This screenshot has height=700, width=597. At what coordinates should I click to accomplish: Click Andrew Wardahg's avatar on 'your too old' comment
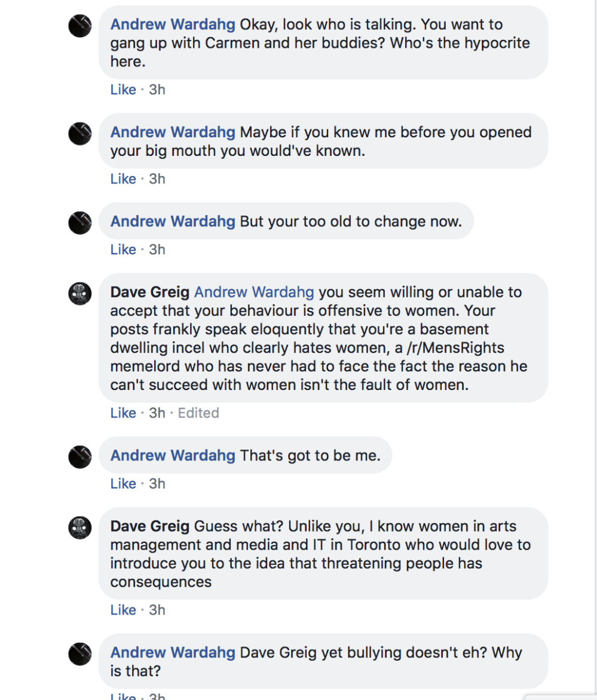(79, 223)
